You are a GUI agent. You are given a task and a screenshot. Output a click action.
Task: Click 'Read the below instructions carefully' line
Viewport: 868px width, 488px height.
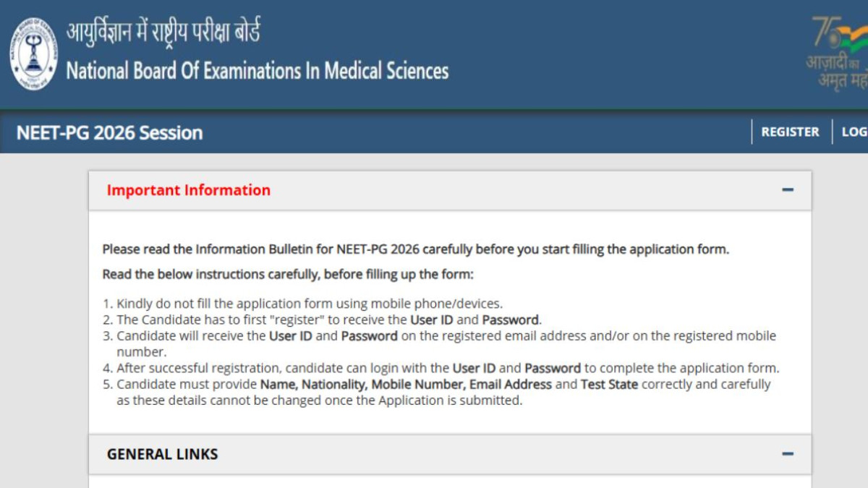pyautogui.click(x=288, y=275)
